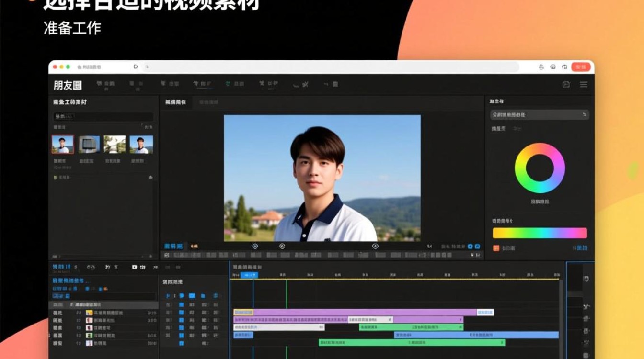Select the white clip on the third track

coord(279,327)
